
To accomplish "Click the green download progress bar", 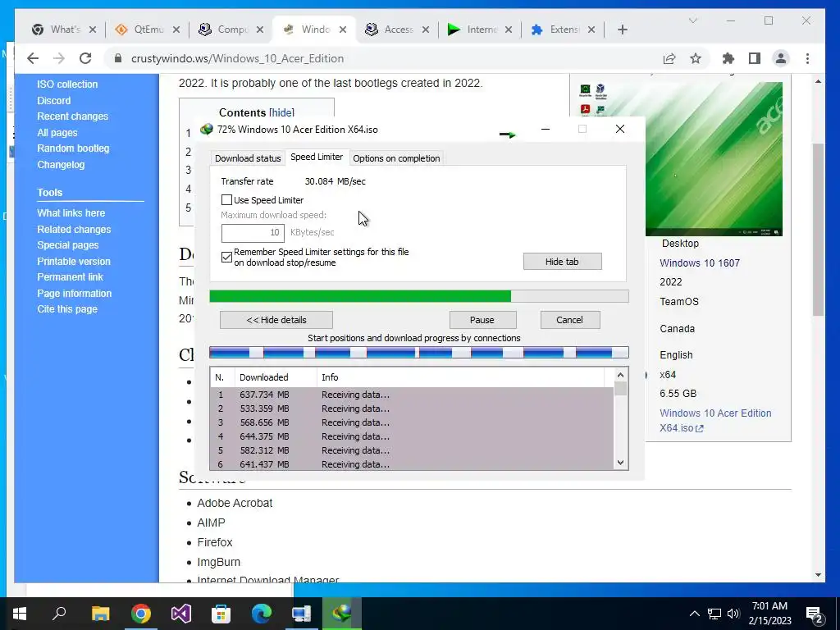I will (419, 296).
